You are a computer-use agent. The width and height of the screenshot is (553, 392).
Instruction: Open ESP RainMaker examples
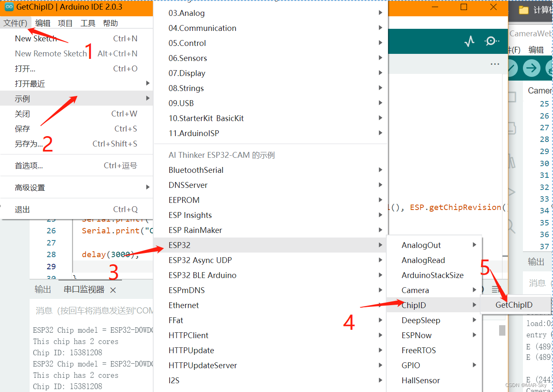click(x=271, y=230)
